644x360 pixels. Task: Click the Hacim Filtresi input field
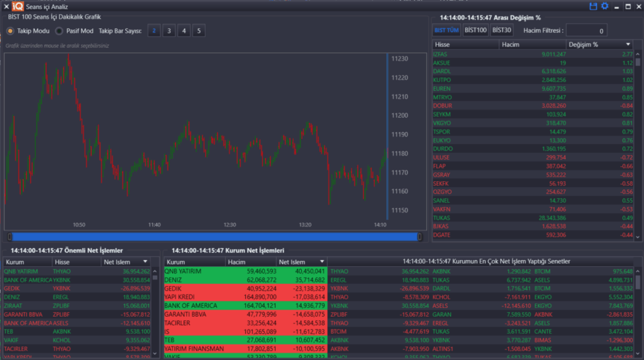click(587, 31)
